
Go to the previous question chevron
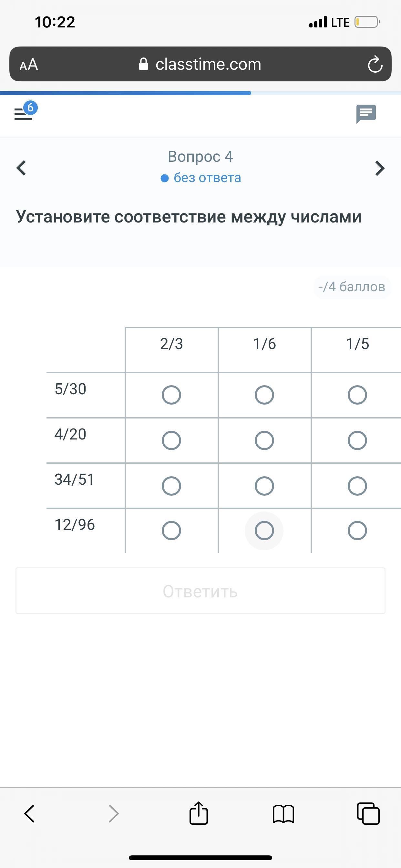21,168
